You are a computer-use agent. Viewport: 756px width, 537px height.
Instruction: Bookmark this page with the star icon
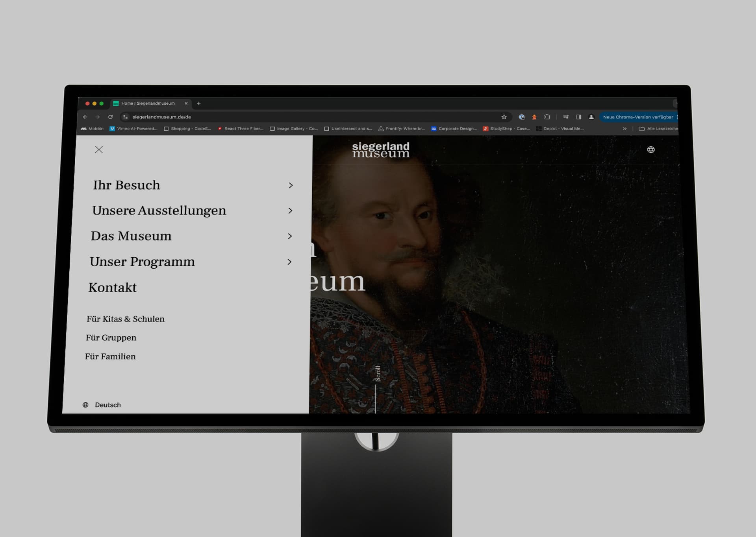(504, 117)
